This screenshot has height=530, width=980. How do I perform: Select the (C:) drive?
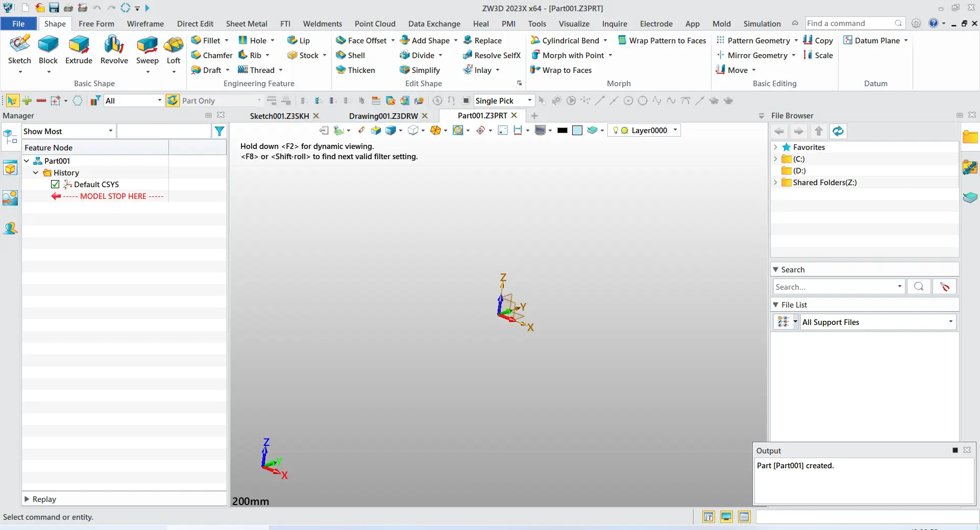[799, 159]
